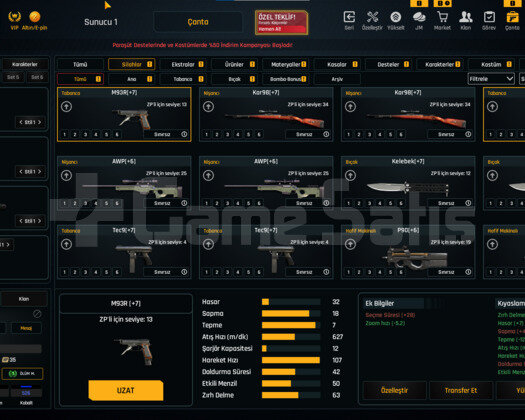Select the Desteler tab
This screenshot has height=420, width=525.
pos(388,64)
